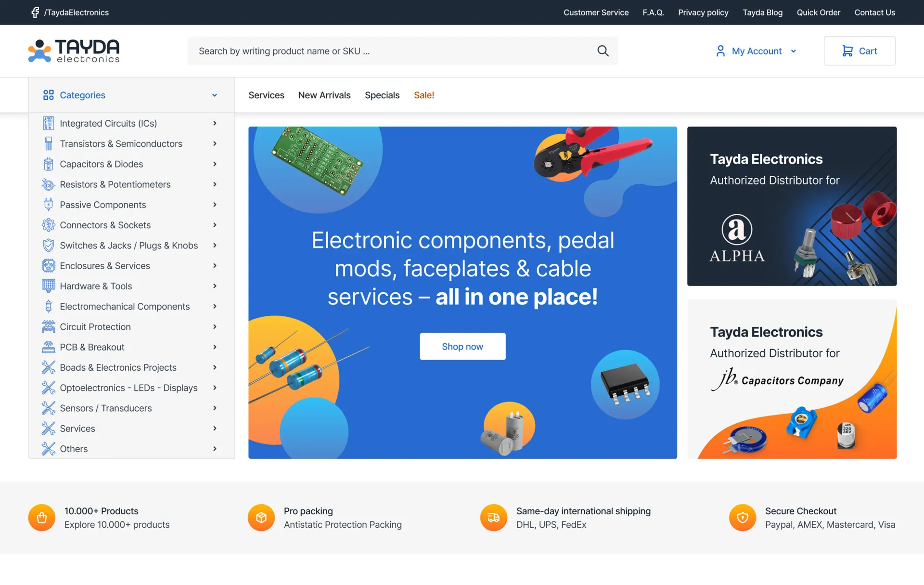Click the Categories grid icon
The height and width of the screenshot is (585, 924).
[49, 95]
